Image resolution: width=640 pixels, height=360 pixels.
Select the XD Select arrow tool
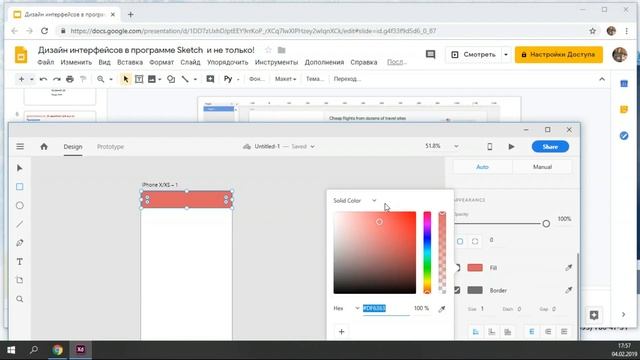click(x=20, y=168)
